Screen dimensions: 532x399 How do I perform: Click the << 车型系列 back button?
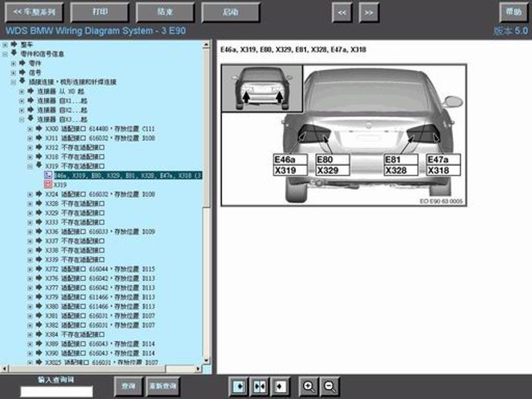(x=34, y=12)
